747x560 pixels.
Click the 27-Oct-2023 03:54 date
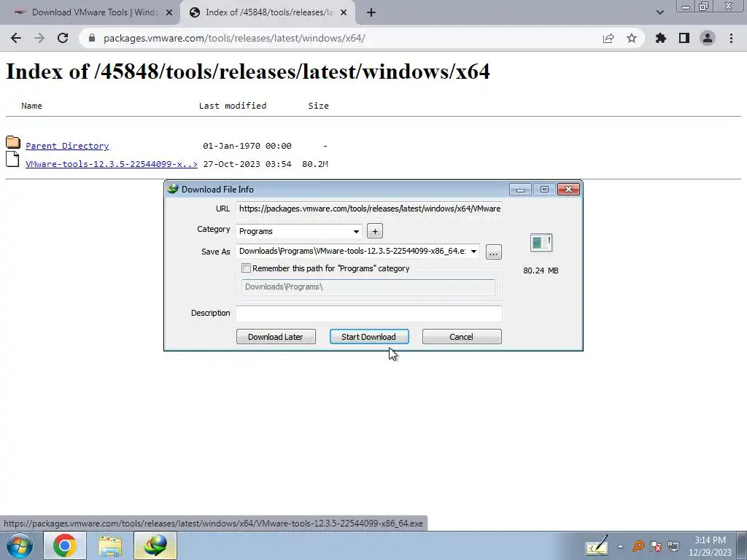pos(247,164)
